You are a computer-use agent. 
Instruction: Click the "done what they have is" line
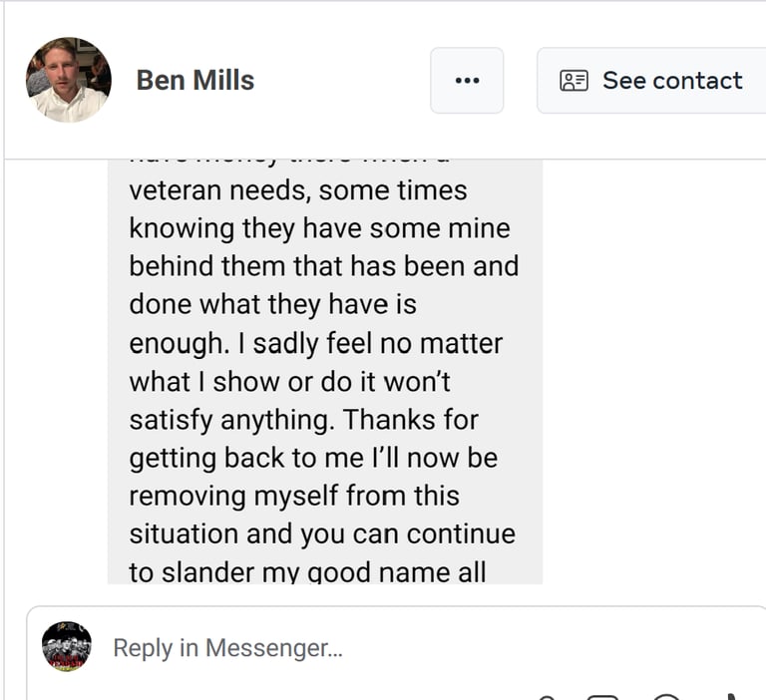[x=272, y=304]
